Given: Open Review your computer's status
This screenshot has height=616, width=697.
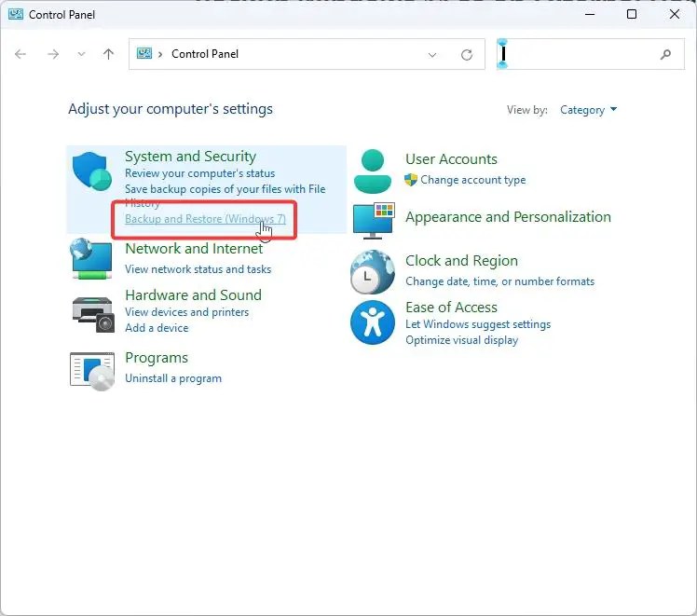Looking at the screenshot, I should [200, 173].
